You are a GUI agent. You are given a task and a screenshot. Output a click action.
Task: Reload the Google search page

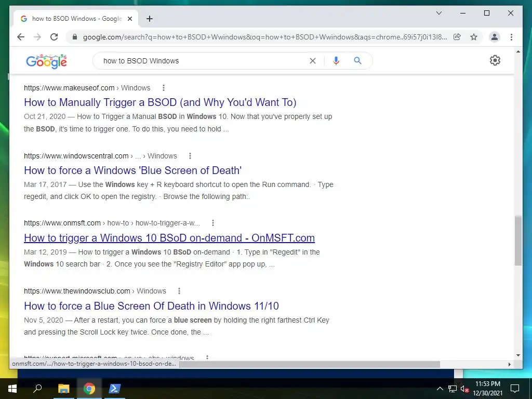click(54, 37)
